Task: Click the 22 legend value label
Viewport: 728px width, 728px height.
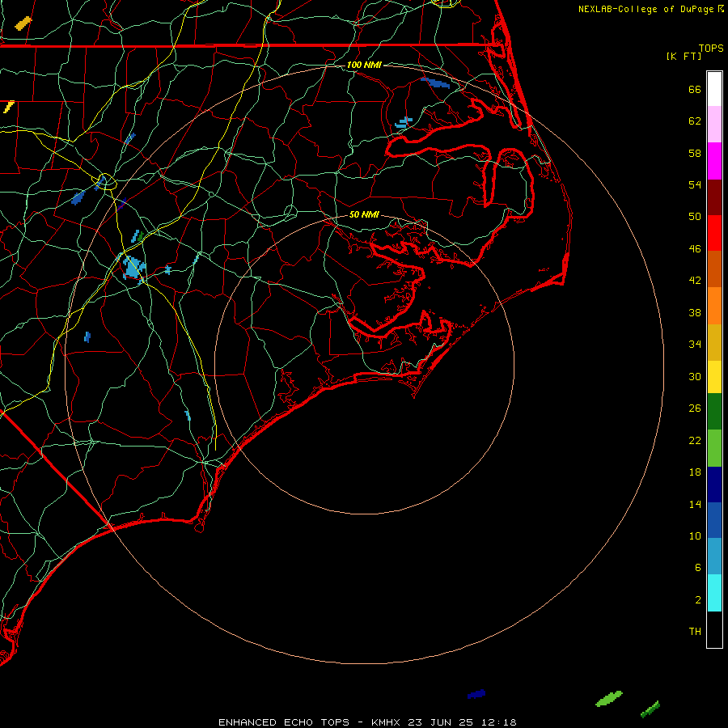Action: [x=695, y=440]
